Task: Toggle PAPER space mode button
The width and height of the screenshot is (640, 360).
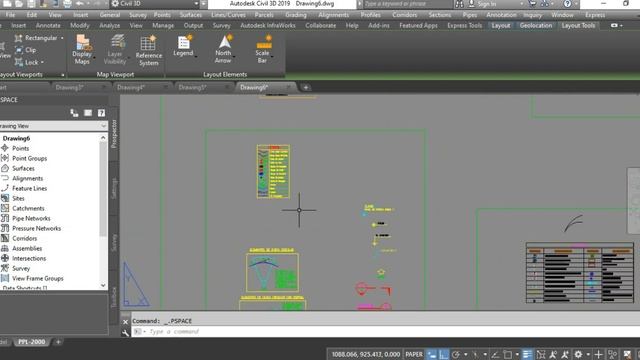Action: point(414,355)
